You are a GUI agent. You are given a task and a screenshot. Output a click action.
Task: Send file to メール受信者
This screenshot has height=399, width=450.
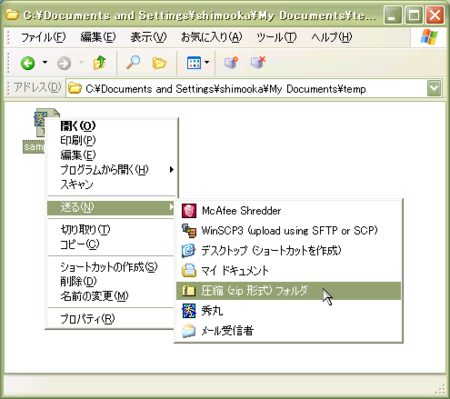coord(288,331)
